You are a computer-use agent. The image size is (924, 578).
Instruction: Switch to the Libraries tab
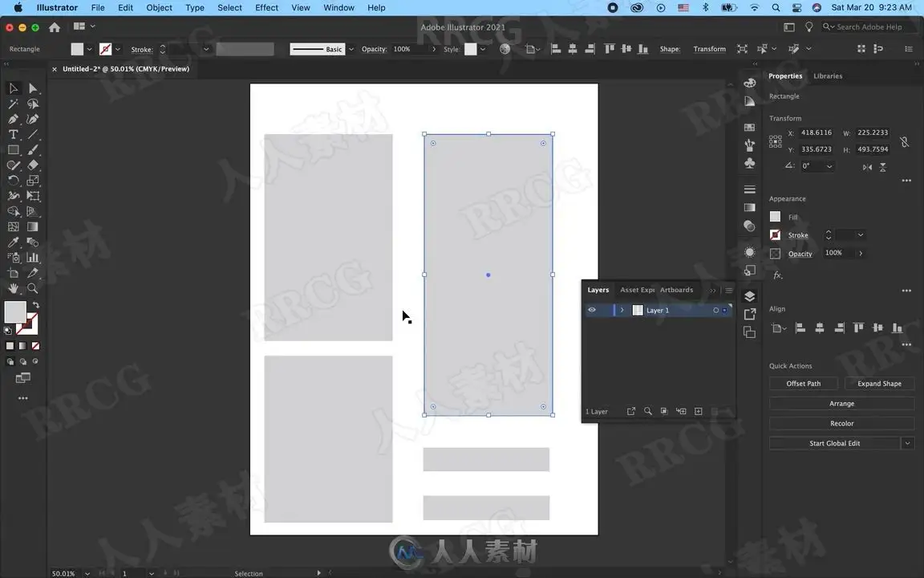click(x=828, y=76)
